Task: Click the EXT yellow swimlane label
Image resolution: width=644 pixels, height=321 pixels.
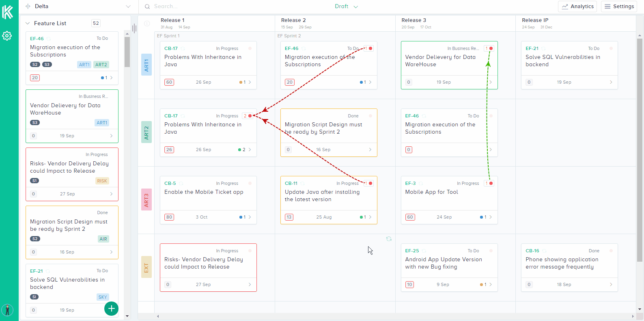Action: [146, 267]
